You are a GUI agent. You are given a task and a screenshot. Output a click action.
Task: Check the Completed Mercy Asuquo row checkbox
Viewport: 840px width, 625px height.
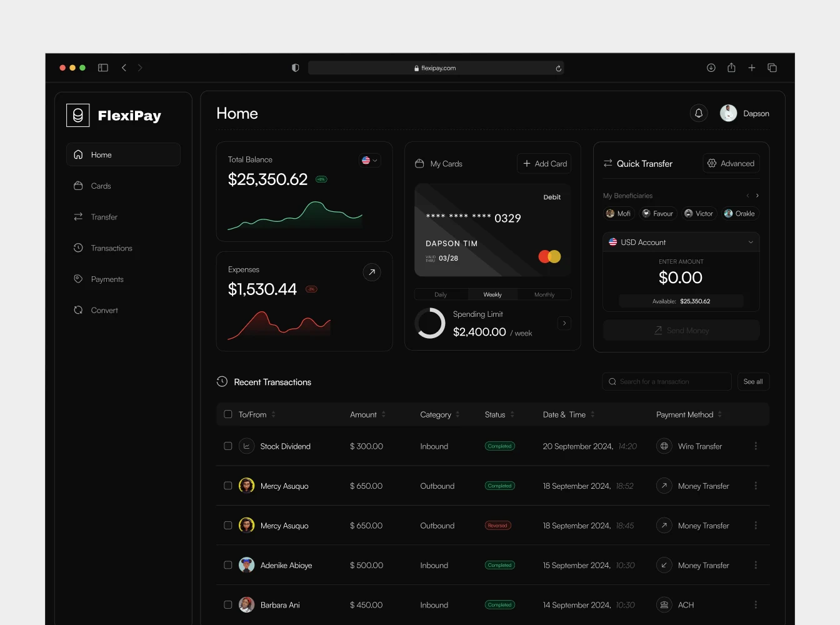(x=228, y=486)
